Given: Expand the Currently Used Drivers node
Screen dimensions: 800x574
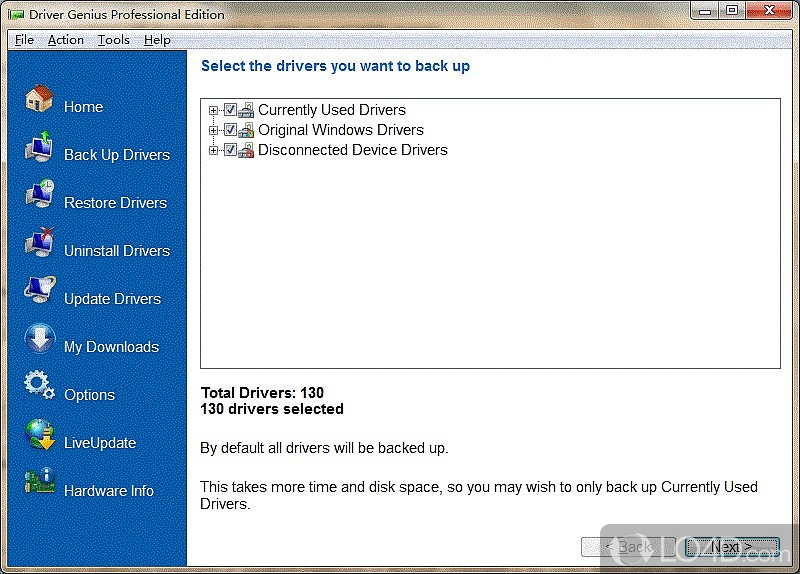Looking at the screenshot, I should point(213,110).
